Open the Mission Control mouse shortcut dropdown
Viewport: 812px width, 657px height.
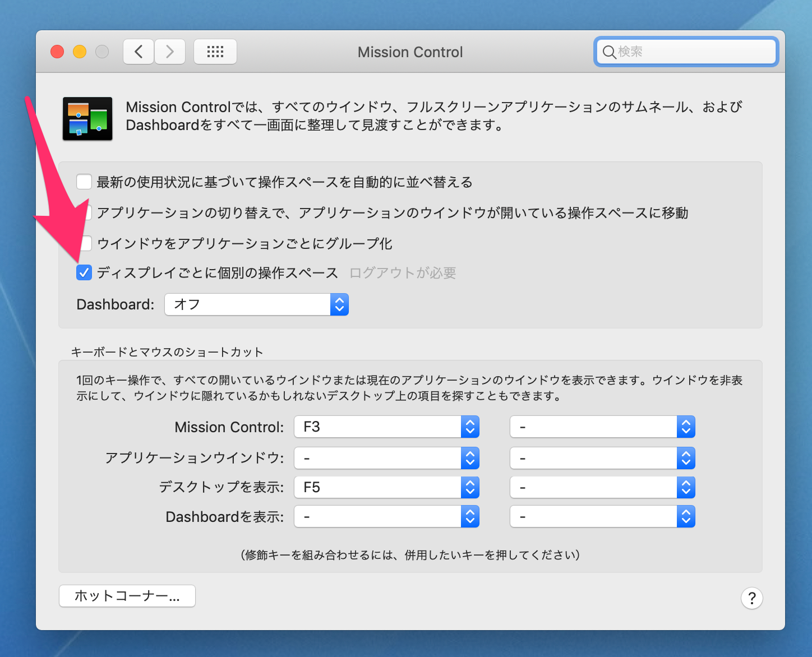(602, 427)
